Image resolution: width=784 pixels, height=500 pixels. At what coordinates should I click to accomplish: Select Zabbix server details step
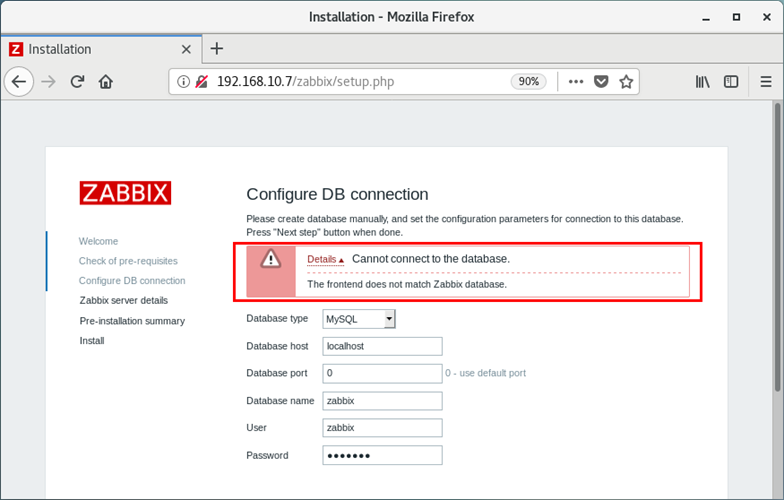coord(124,300)
